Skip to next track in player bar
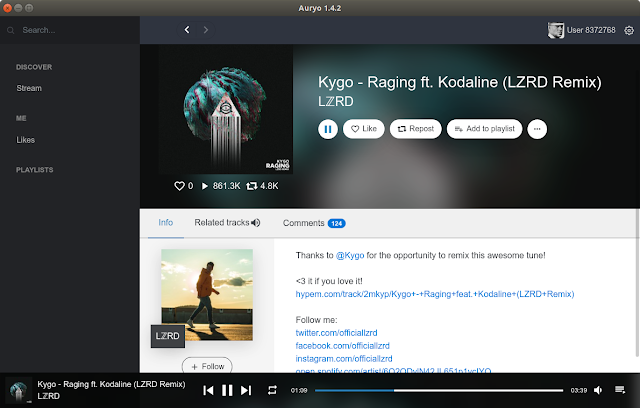This screenshot has height=408, width=640. [246, 390]
